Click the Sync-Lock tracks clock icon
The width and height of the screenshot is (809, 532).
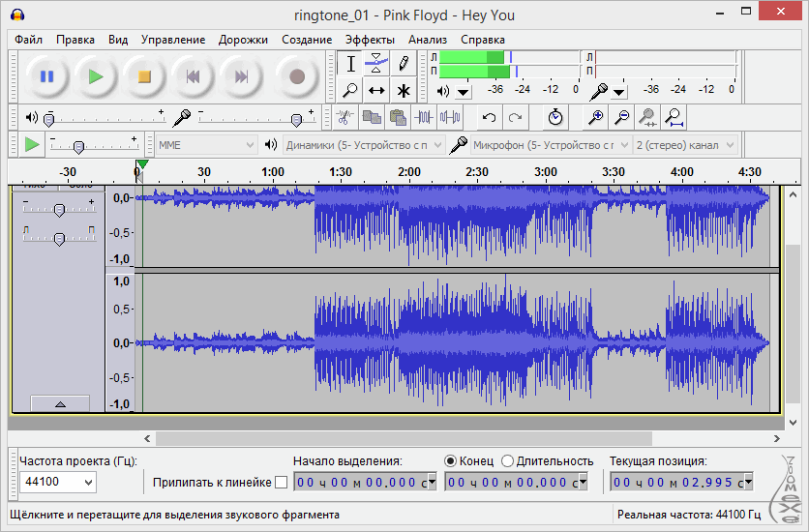tap(555, 118)
